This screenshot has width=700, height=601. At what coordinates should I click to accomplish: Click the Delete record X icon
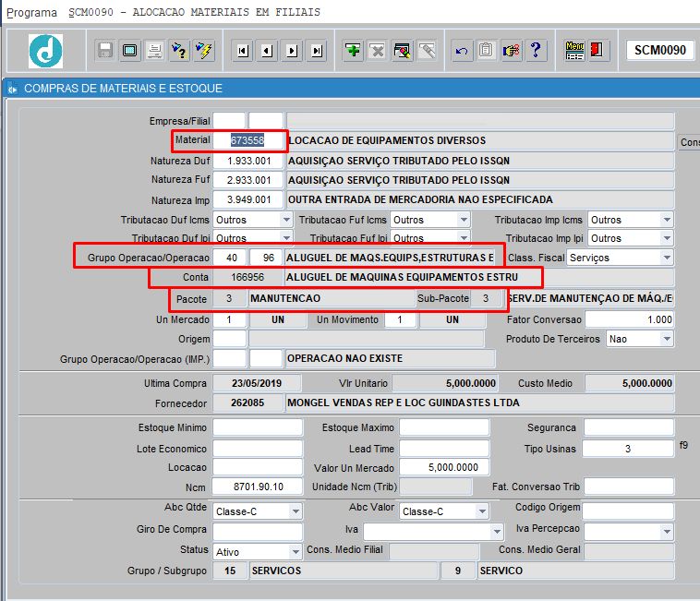tap(378, 51)
